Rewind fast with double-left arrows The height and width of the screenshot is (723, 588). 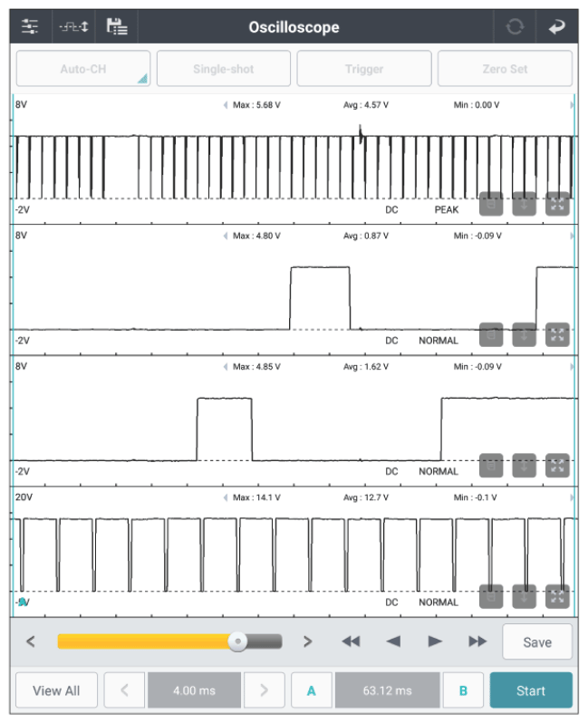[x=351, y=641]
